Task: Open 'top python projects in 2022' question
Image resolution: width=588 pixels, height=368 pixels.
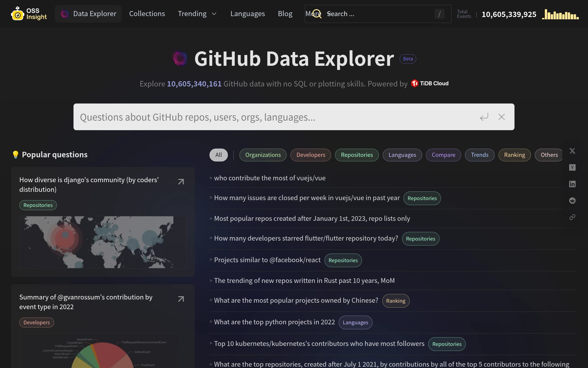Action: pos(274,322)
